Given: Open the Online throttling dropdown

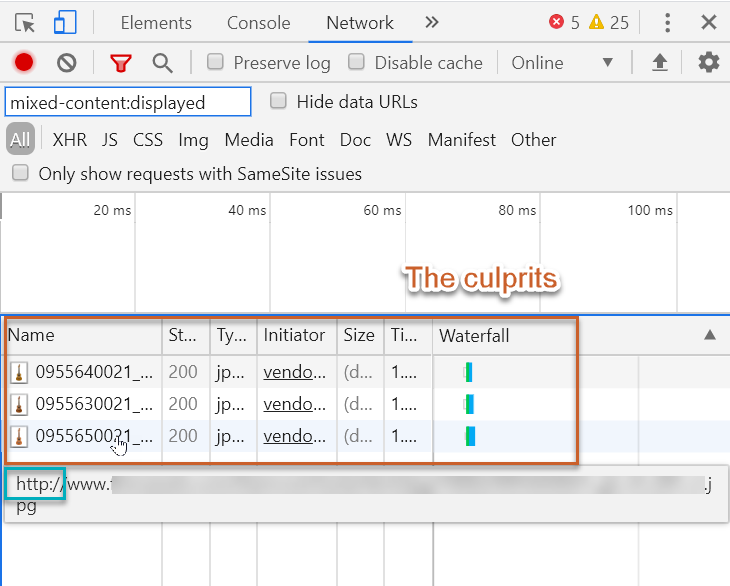Looking at the screenshot, I should click(x=562, y=63).
